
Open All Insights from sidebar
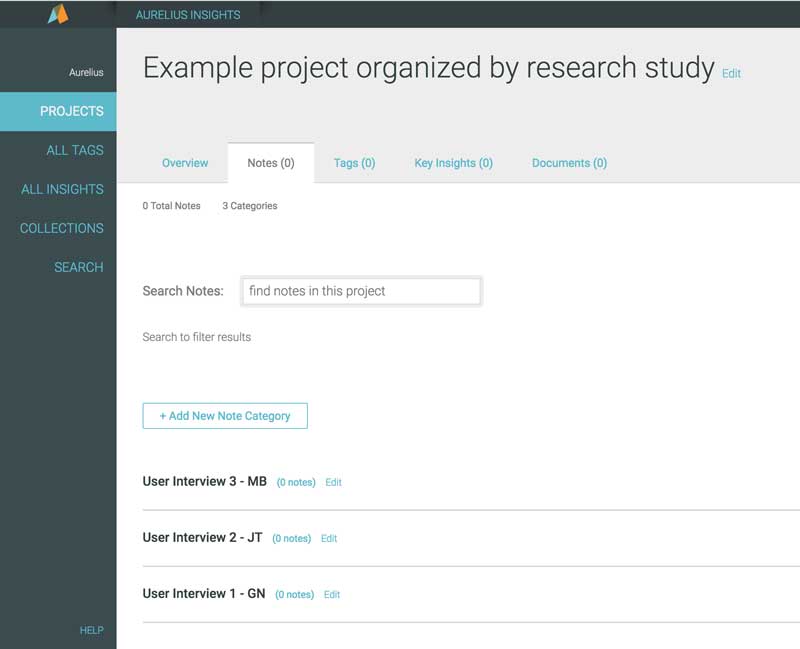click(62, 189)
